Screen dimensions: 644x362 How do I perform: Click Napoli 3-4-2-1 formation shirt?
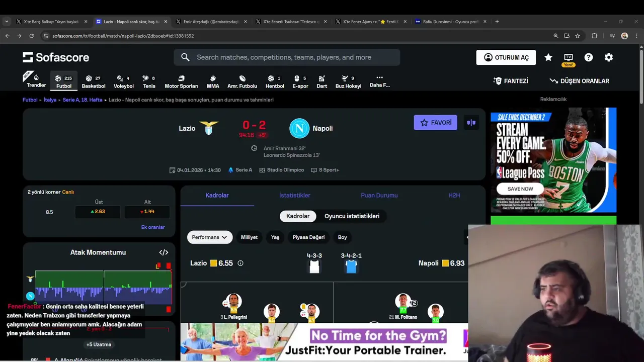pyautogui.click(x=351, y=266)
